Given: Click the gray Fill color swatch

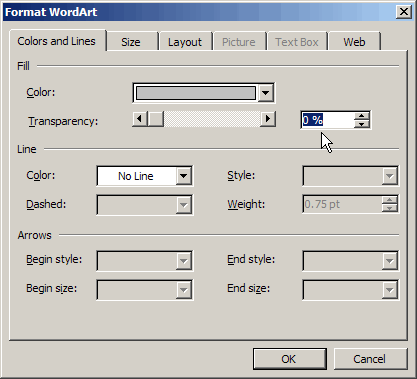Looking at the screenshot, I should click(x=196, y=93).
